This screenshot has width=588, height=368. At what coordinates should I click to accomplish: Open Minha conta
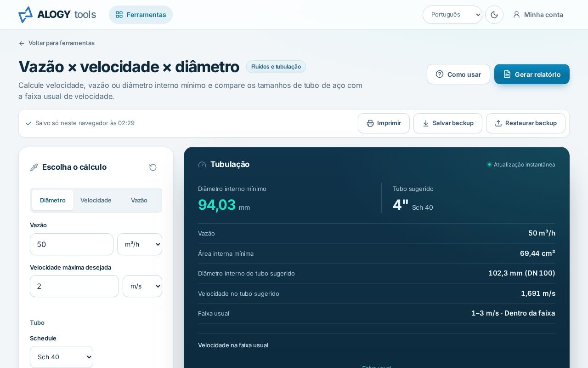coord(538,15)
